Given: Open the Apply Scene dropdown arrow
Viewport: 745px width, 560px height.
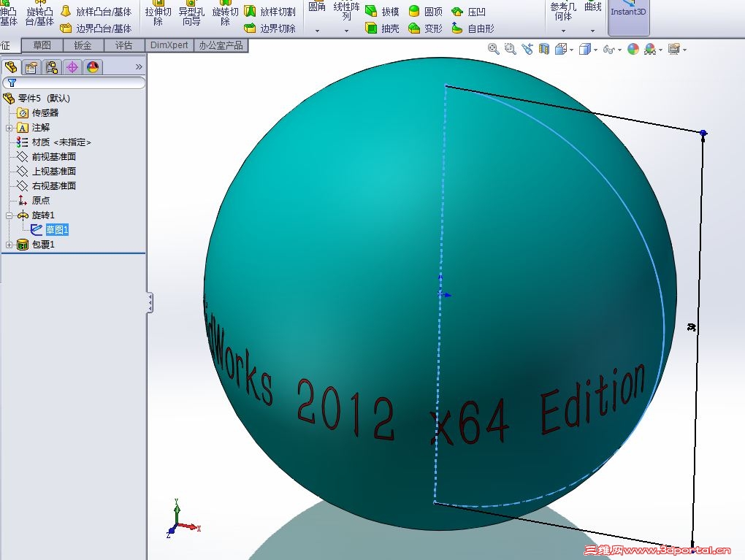Looking at the screenshot, I should pos(660,50).
